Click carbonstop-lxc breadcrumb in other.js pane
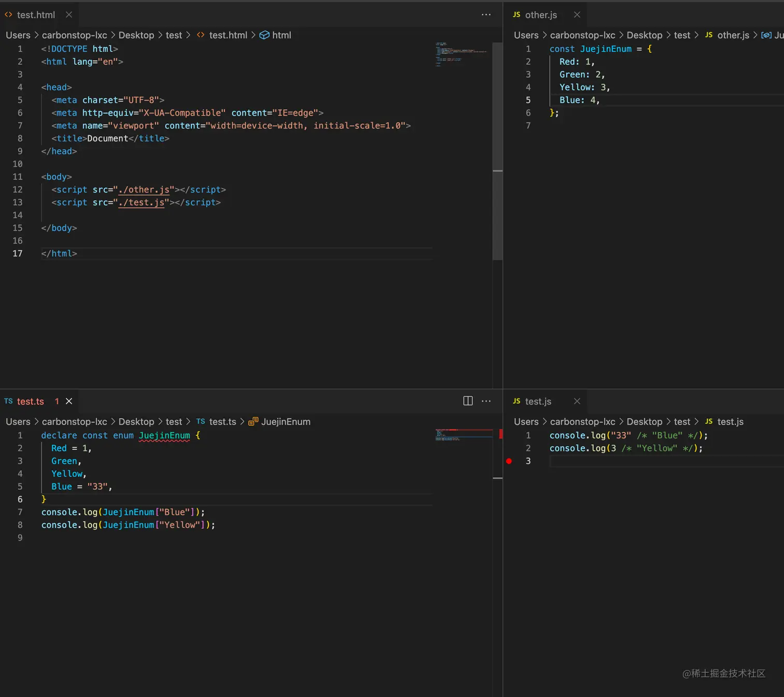Screen dimensions: 784x697 582,35
